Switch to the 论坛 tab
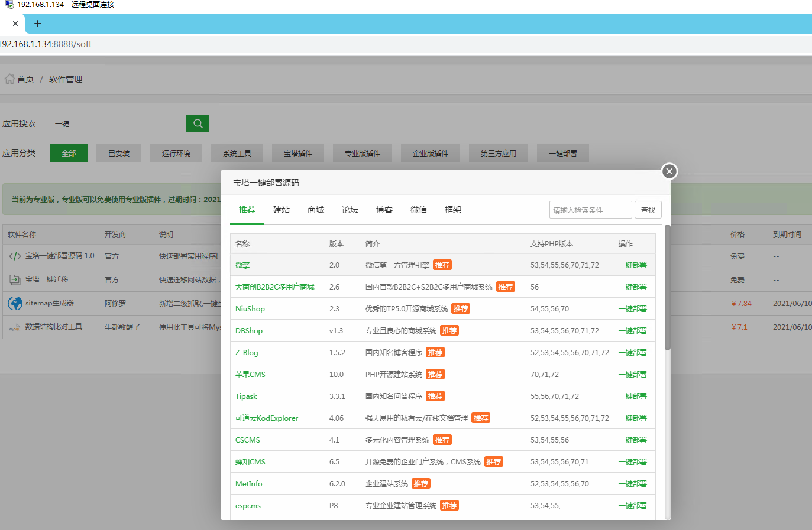The height and width of the screenshot is (530, 812). click(x=350, y=210)
